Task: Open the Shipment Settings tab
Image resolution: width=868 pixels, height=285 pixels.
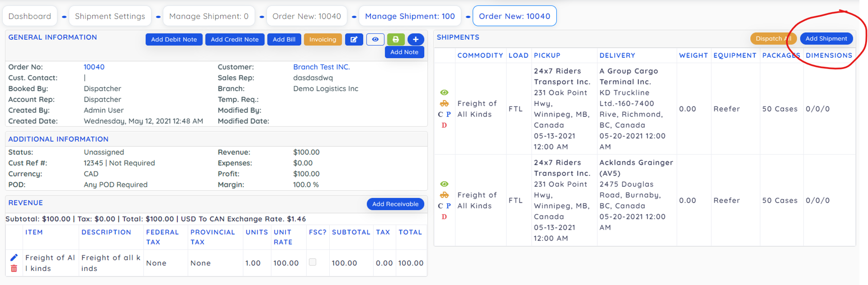Action: (110, 16)
